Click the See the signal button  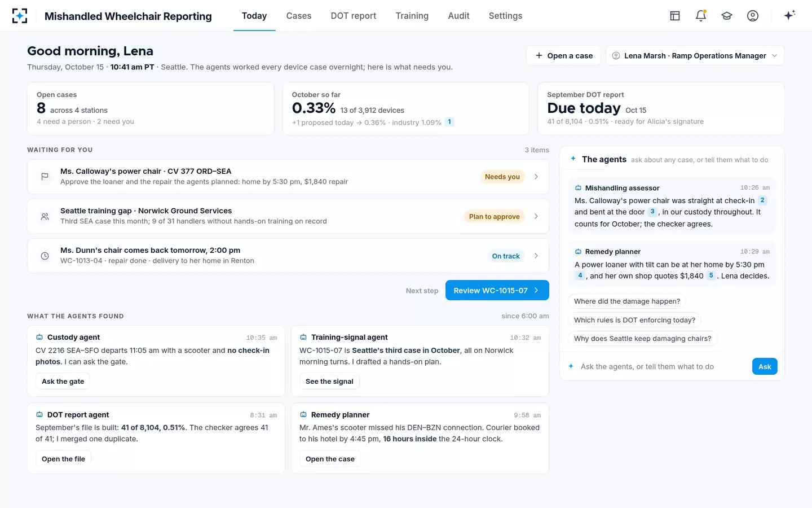(x=329, y=381)
